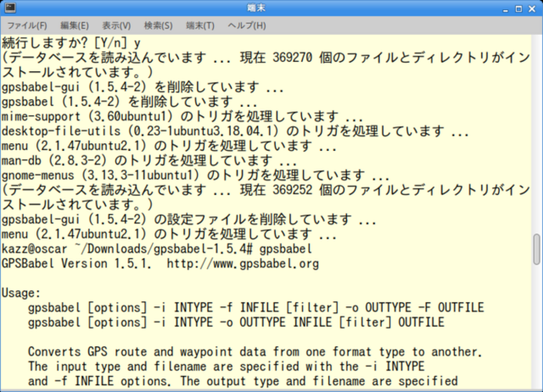Screen dimensions: 543x392
Task: Open the ファイル(F) menu
Action: coord(27,25)
